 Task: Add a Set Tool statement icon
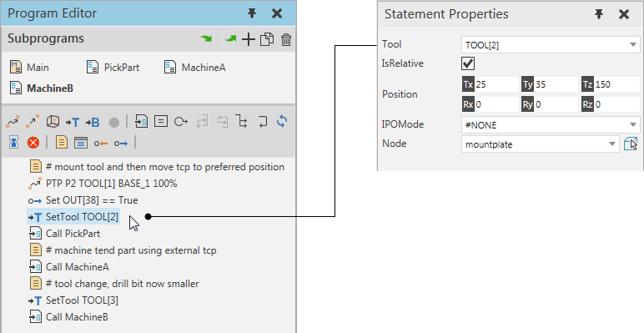click(73, 122)
